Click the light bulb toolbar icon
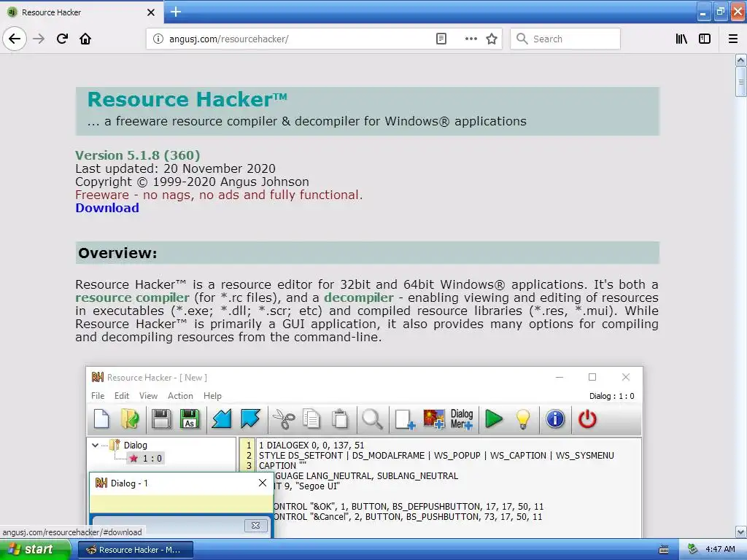747x560 pixels. pos(523,420)
